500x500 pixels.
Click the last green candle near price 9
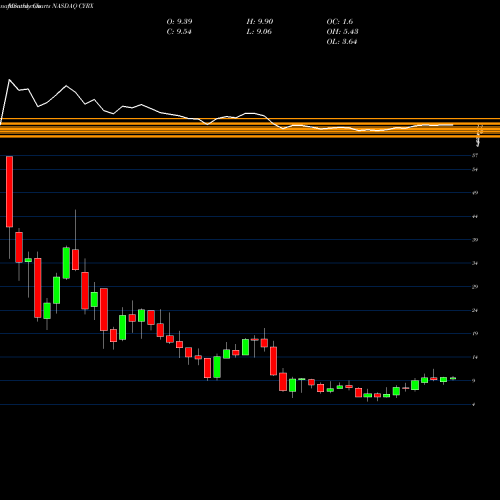(x=453, y=378)
